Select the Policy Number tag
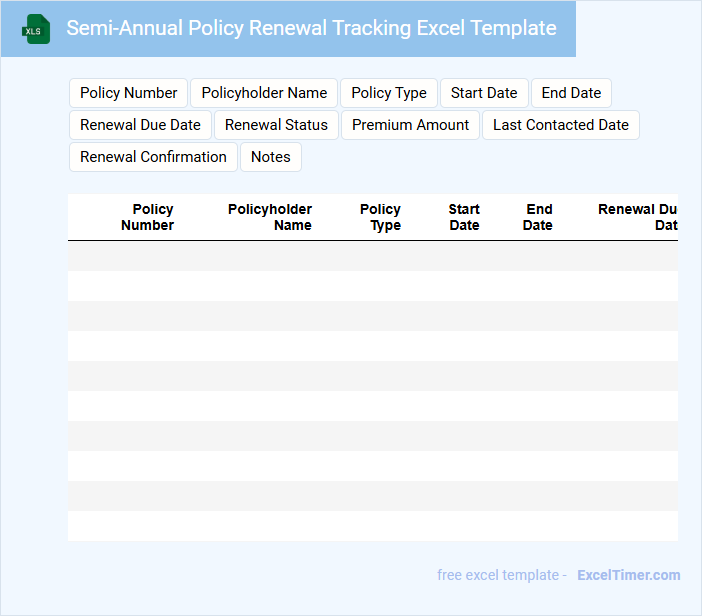This screenshot has width=702, height=616. 128,93
